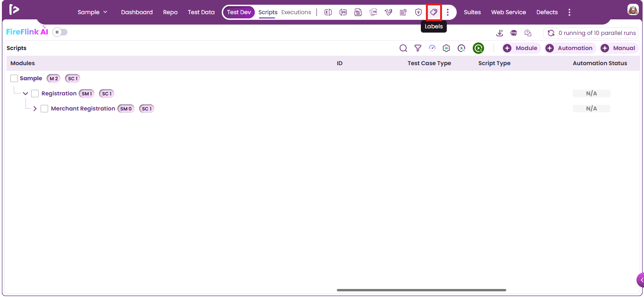
Task: Check the Sample root module checkbox
Action: click(14, 78)
